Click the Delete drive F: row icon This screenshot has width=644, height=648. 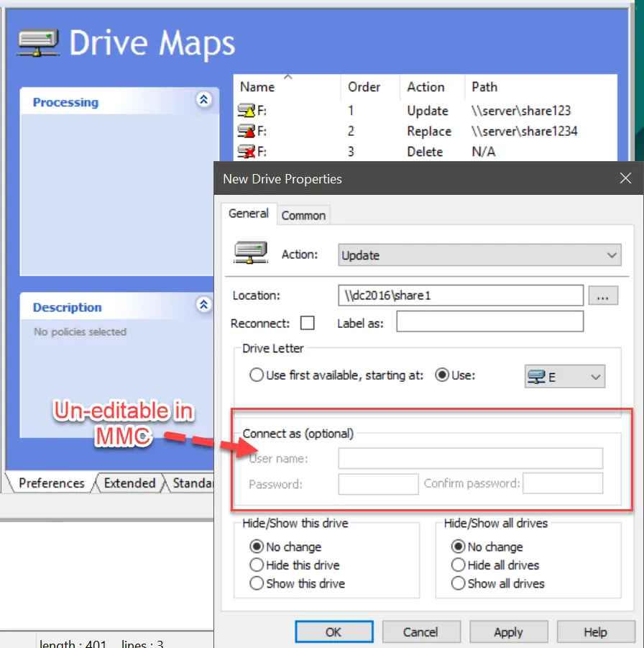247,152
